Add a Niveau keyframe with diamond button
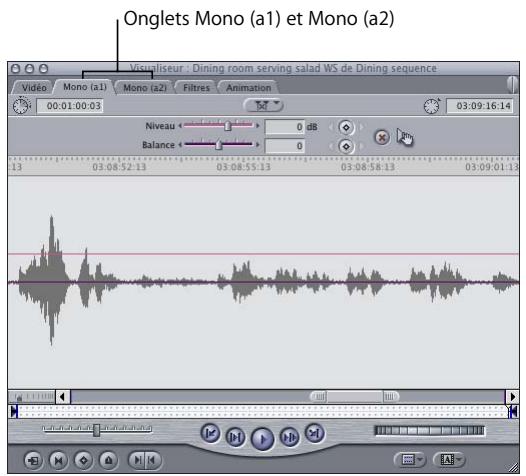This screenshot has height=476, width=526. pyautogui.click(x=346, y=127)
